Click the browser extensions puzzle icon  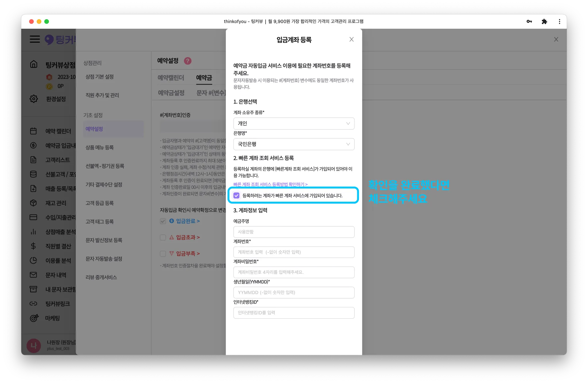click(544, 22)
